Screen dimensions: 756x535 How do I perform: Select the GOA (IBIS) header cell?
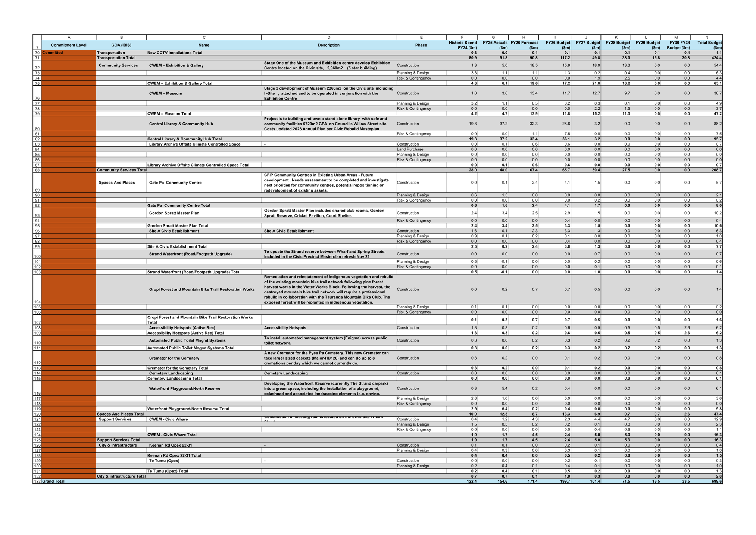point(121,45)
